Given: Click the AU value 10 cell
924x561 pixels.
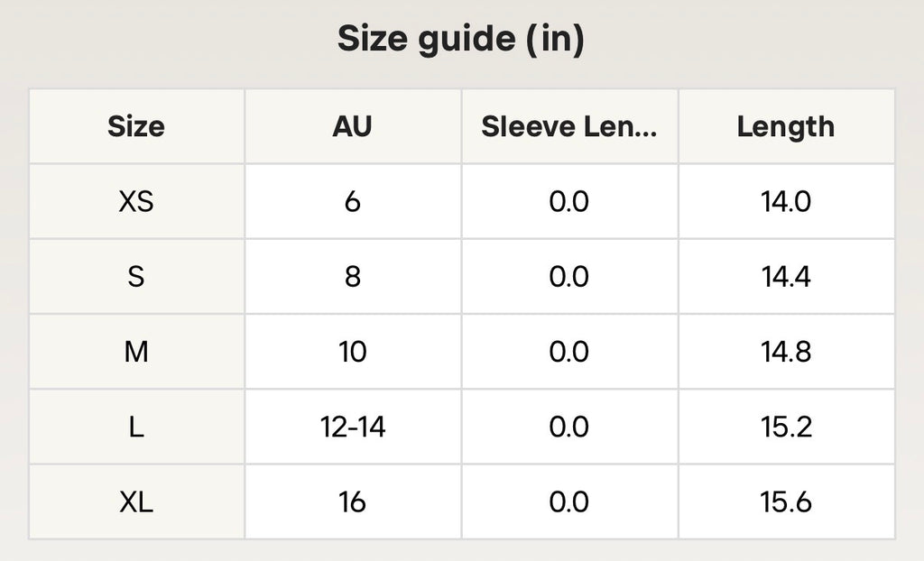Looking at the screenshot, I should [353, 352].
